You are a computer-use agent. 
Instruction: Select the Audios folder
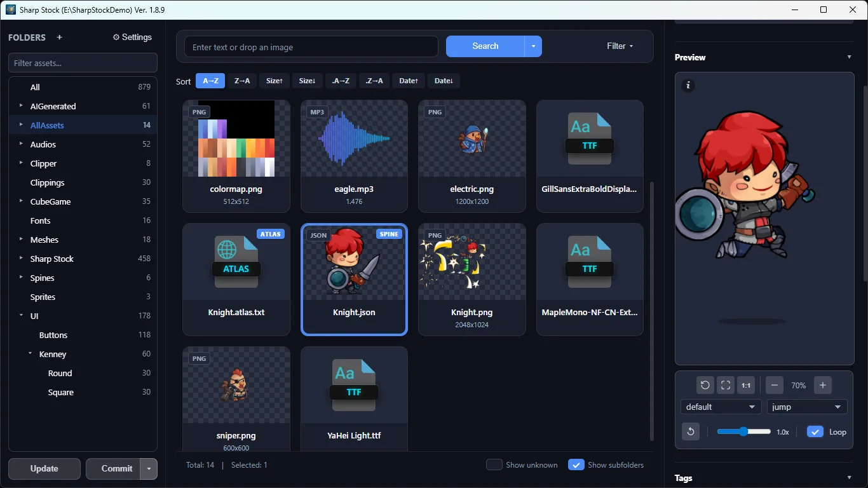[x=83, y=144]
